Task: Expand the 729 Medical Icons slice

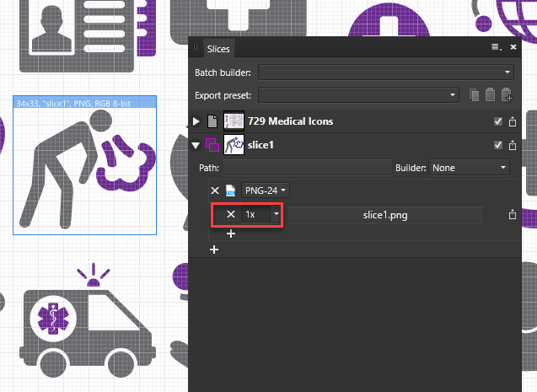Action: [x=196, y=122]
